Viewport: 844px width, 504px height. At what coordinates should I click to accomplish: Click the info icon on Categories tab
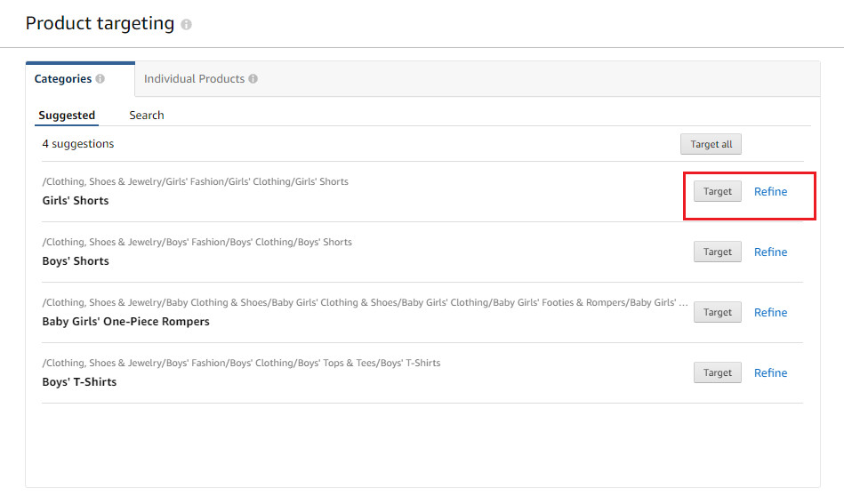(100, 79)
